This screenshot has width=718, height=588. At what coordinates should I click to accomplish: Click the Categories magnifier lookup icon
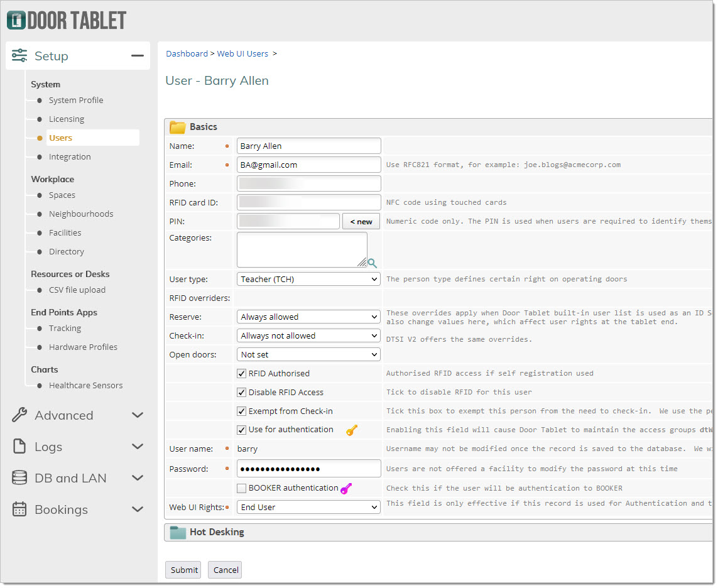[x=373, y=263]
